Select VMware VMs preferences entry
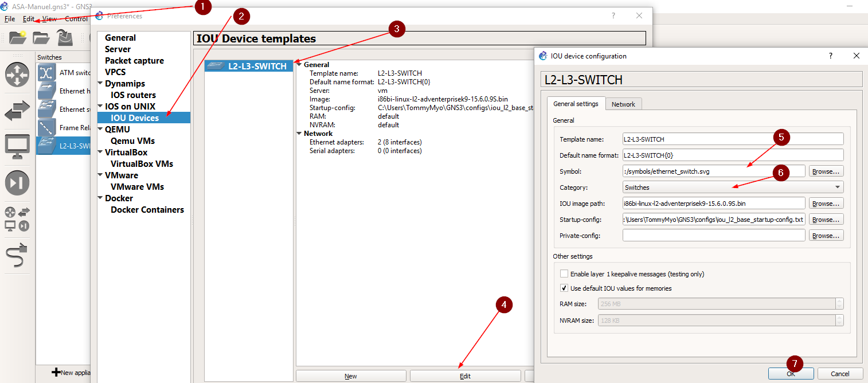This screenshot has height=383, width=868. (x=137, y=187)
